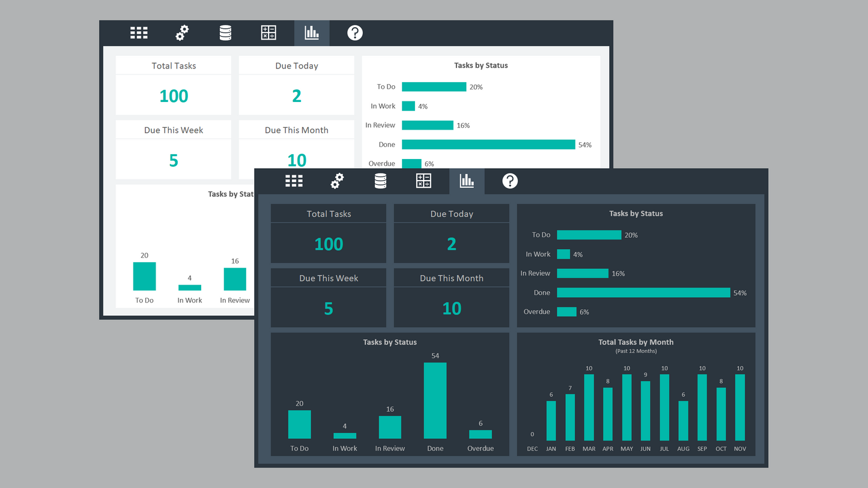The height and width of the screenshot is (488, 868).
Task: Select the 54% Done bar in light dashboard
Action: pos(488,145)
